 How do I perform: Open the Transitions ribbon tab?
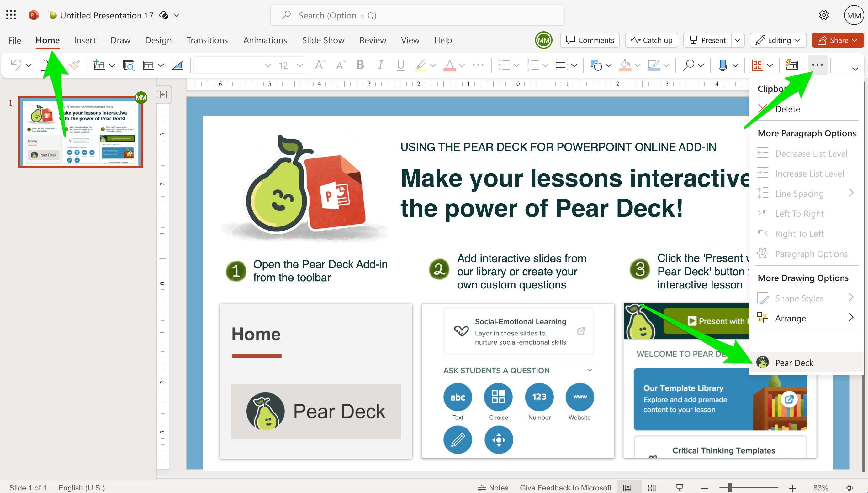207,40
